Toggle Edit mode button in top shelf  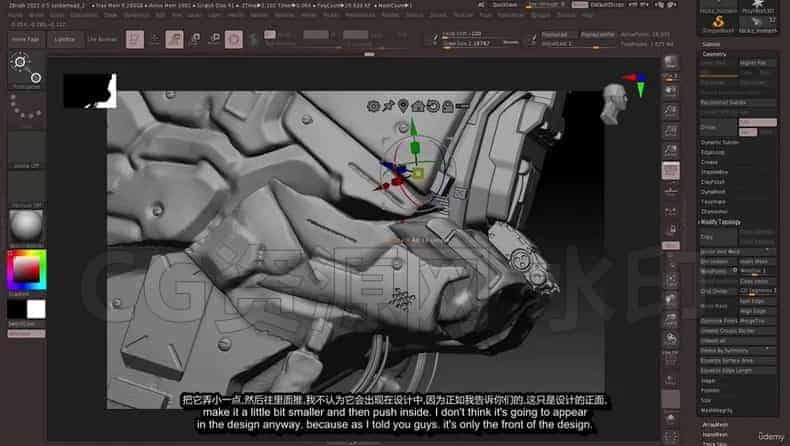point(135,39)
